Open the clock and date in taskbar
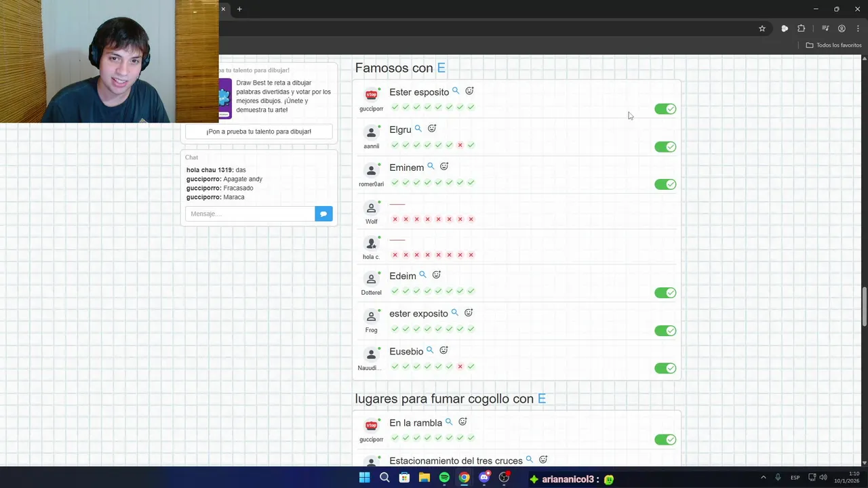The image size is (868, 488). pyautogui.click(x=846, y=477)
